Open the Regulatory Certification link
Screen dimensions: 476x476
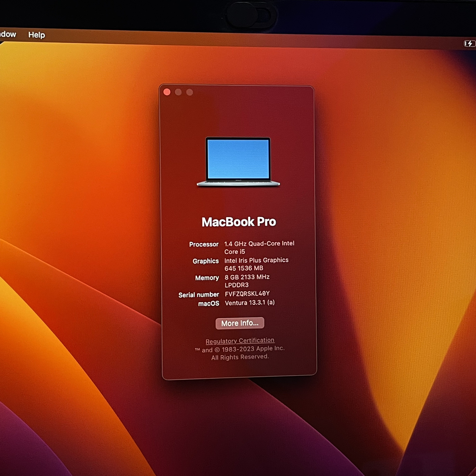click(240, 341)
